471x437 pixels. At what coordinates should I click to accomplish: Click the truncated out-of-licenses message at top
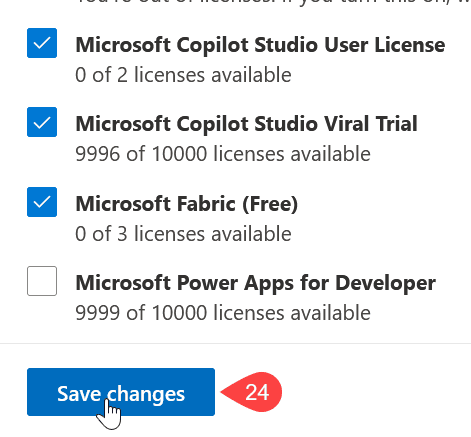click(273, 2)
